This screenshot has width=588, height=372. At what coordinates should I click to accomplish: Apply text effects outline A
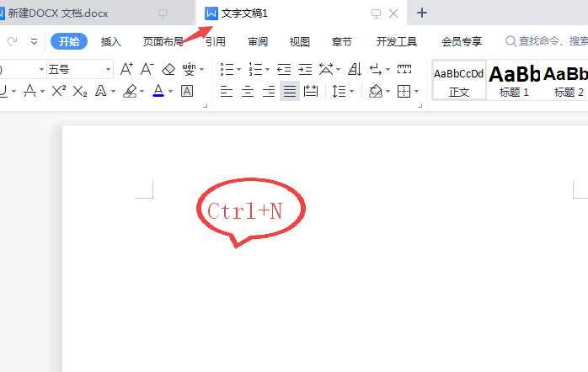pyautogui.click(x=100, y=91)
